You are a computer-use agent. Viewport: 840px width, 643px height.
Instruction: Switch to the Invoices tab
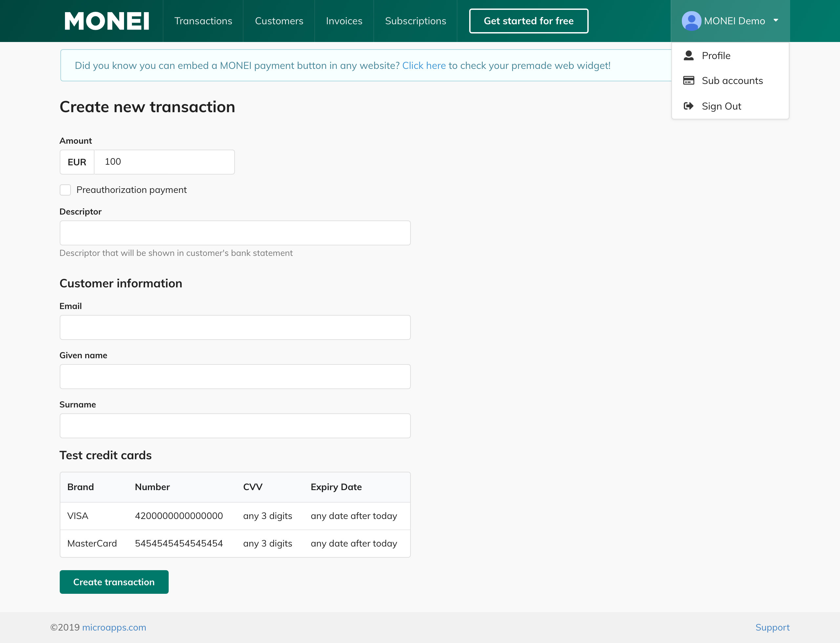344,21
